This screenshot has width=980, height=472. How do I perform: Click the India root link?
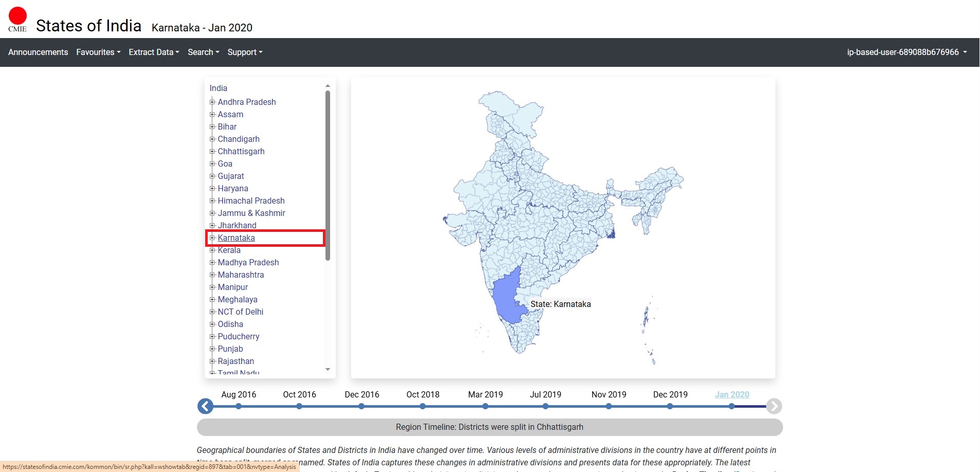(x=218, y=88)
